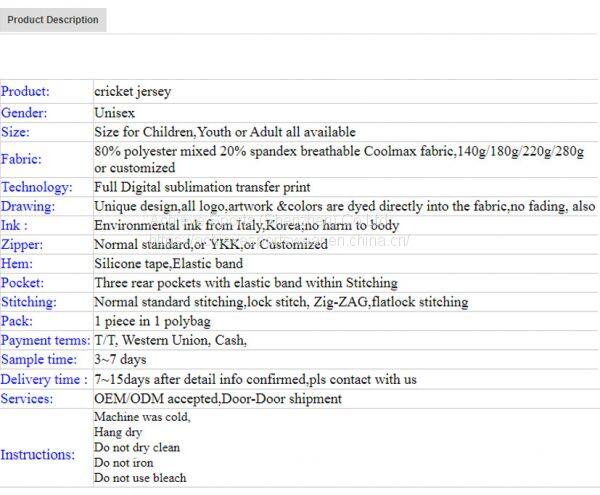Screen dimensions: 600x495
Task: Click the 'Gender:' row label
Action: [24, 113]
